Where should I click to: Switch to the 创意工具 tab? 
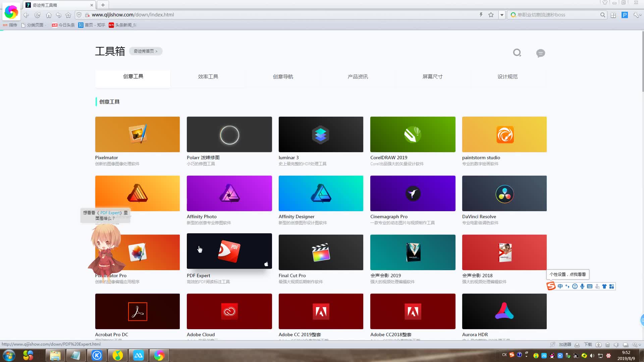tap(133, 76)
